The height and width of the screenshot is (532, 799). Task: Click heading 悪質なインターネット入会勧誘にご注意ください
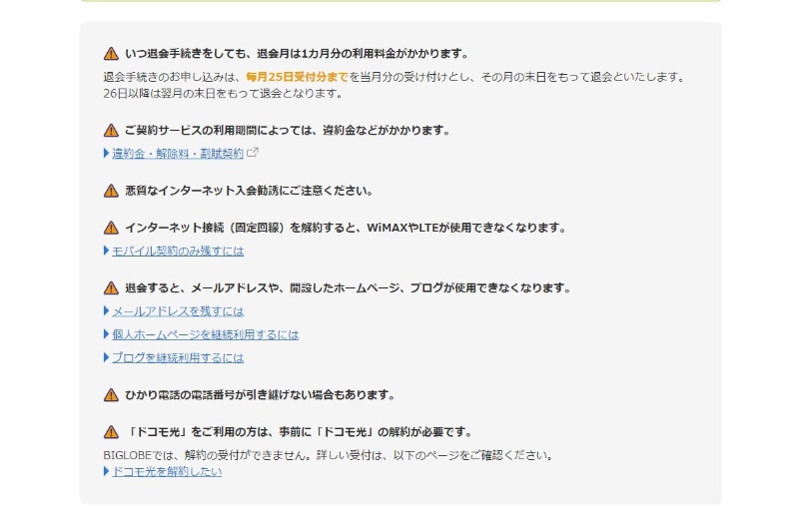249,191
